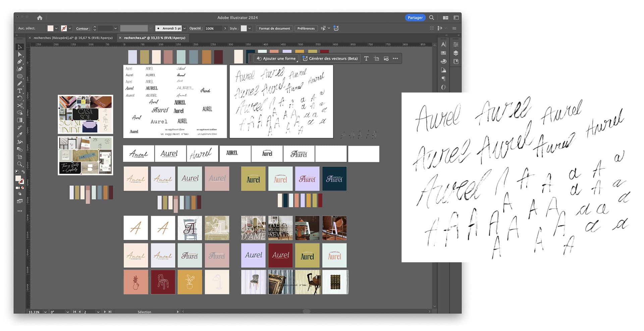Select the Gradient tool
The width and height of the screenshot is (644, 331).
[x=20, y=120]
